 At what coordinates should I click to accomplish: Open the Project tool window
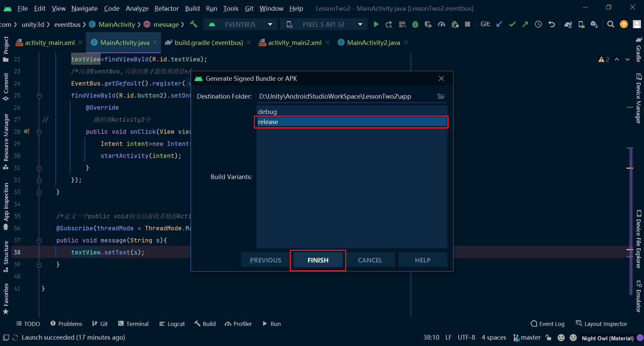6,49
